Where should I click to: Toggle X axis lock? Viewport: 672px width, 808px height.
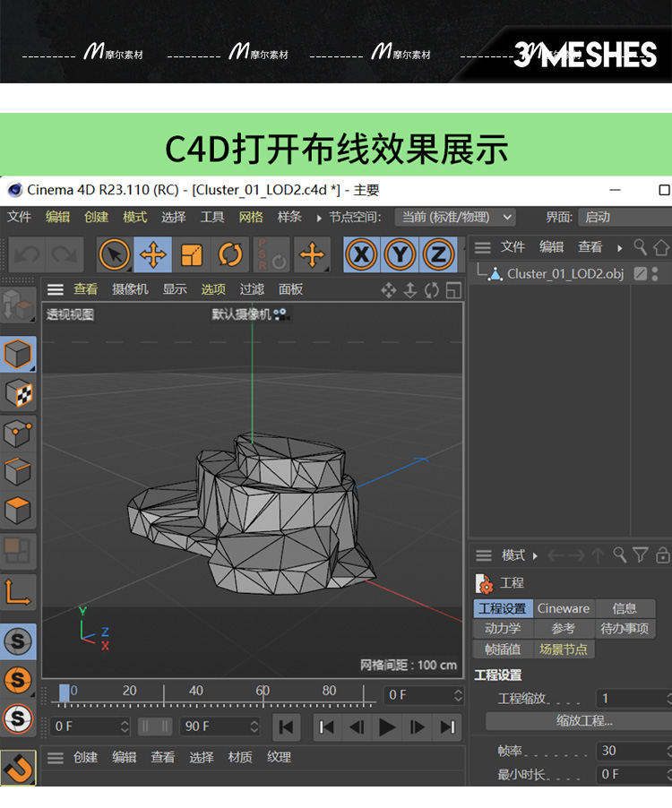click(361, 255)
